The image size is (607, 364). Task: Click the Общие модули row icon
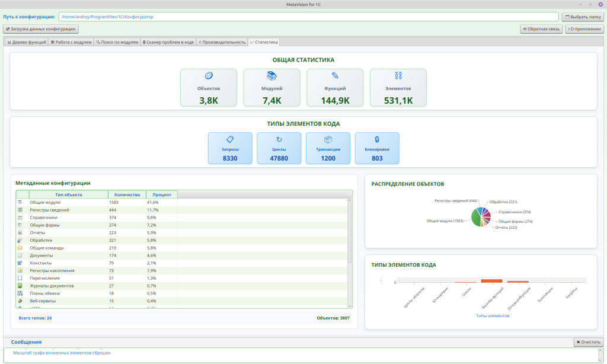20,202
